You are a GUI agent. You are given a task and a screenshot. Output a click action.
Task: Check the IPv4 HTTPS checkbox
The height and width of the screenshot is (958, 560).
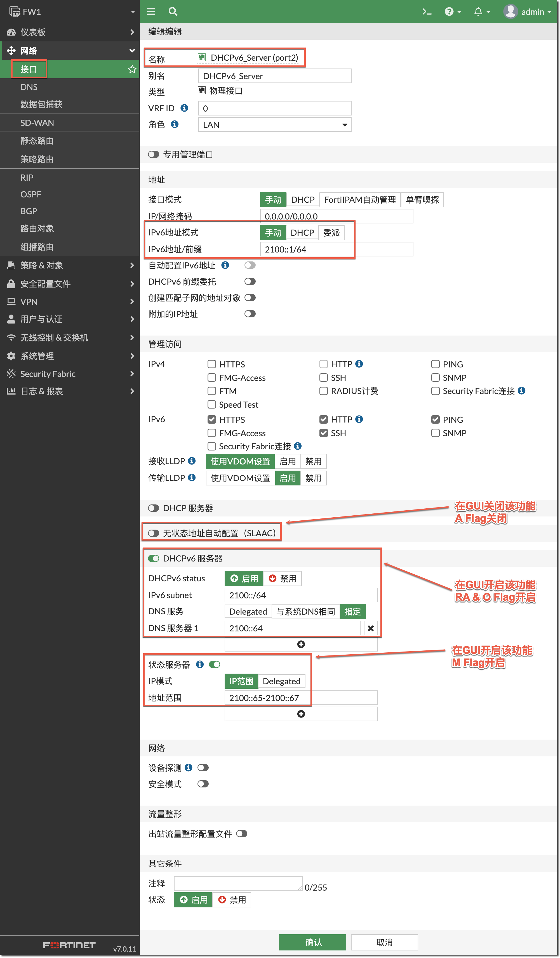[x=212, y=364]
